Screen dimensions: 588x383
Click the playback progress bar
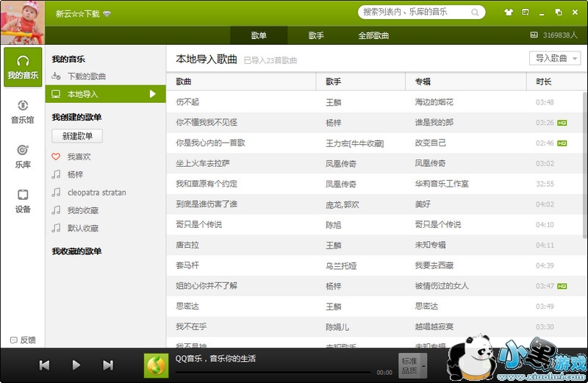pos(273,372)
